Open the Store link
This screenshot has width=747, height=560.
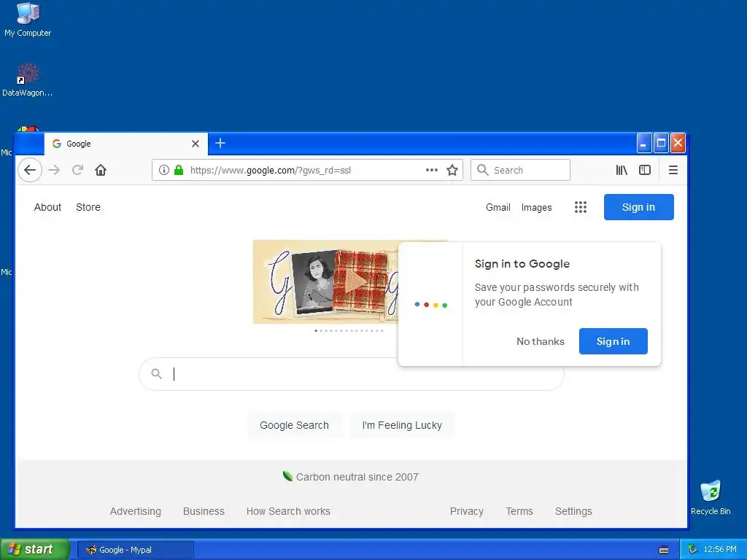pos(88,207)
